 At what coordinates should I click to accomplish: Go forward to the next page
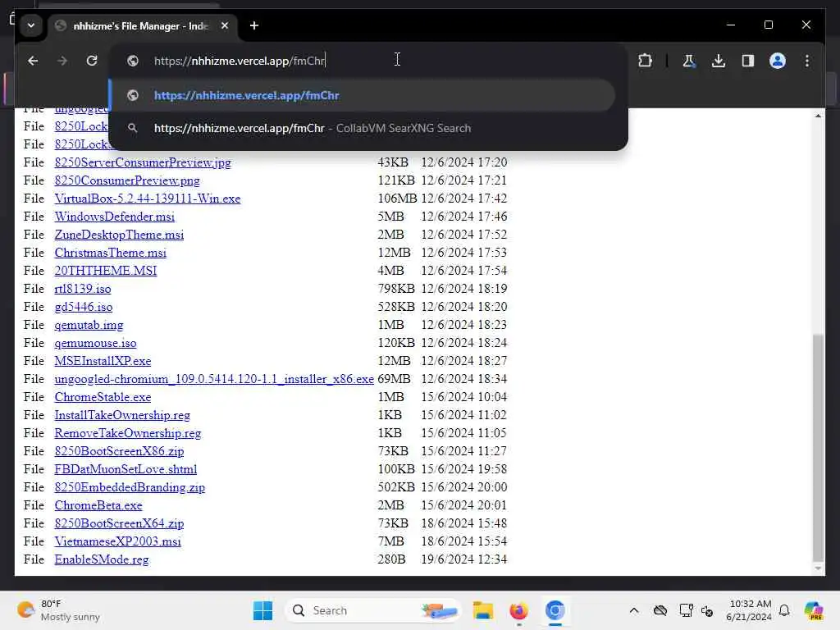pyautogui.click(x=62, y=61)
